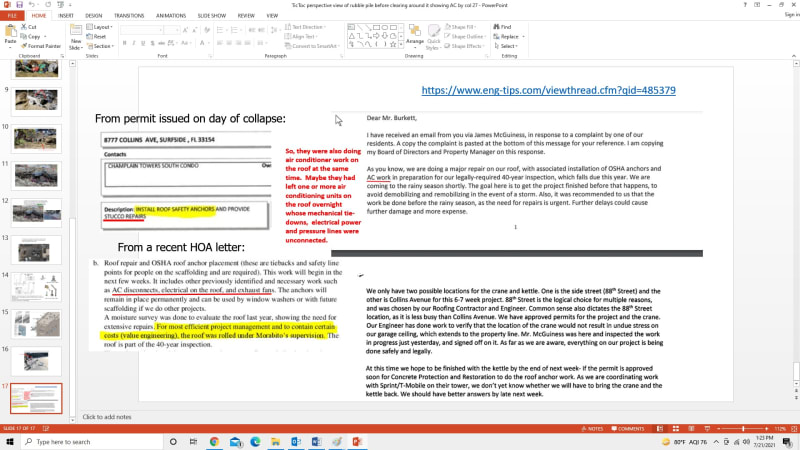Toggle Underline formatting

click(x=143, y=43)
